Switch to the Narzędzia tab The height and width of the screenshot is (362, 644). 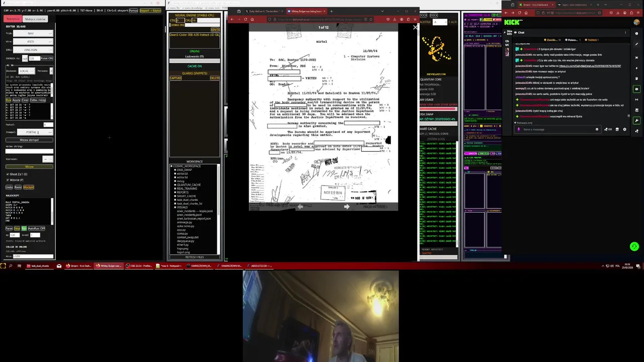coord(13,19)
